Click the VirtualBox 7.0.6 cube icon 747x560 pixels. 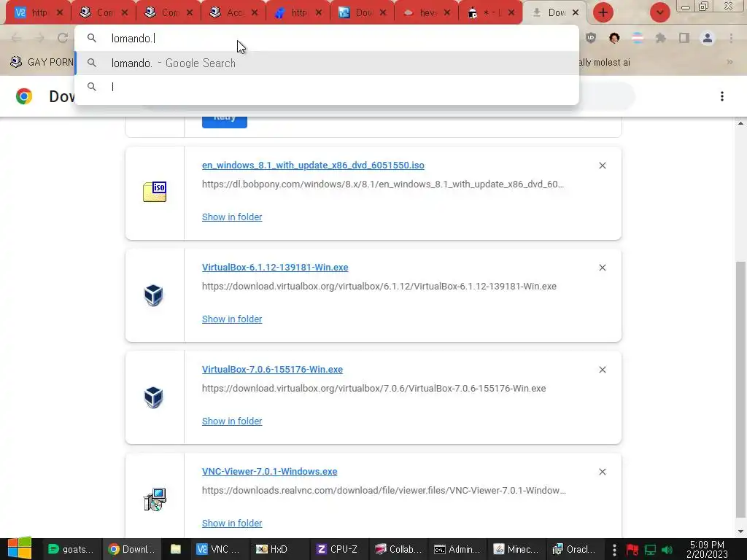[153, 397]
